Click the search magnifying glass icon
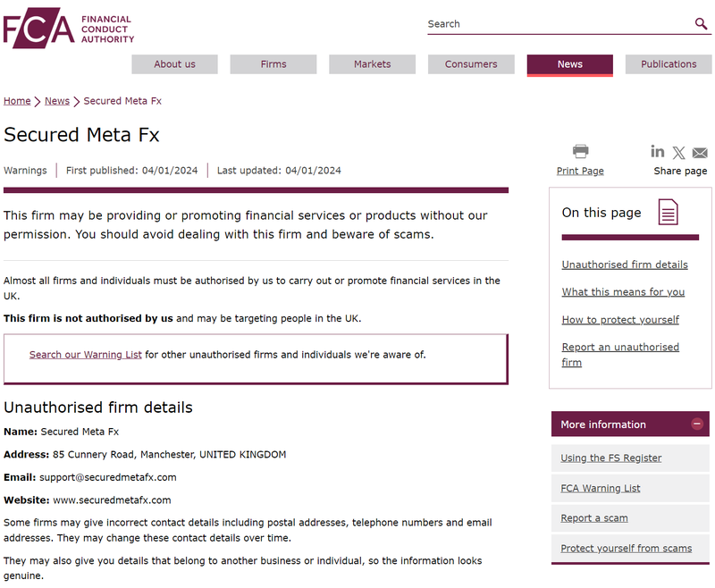Screen dimensions: 715x588 point(702,24)
